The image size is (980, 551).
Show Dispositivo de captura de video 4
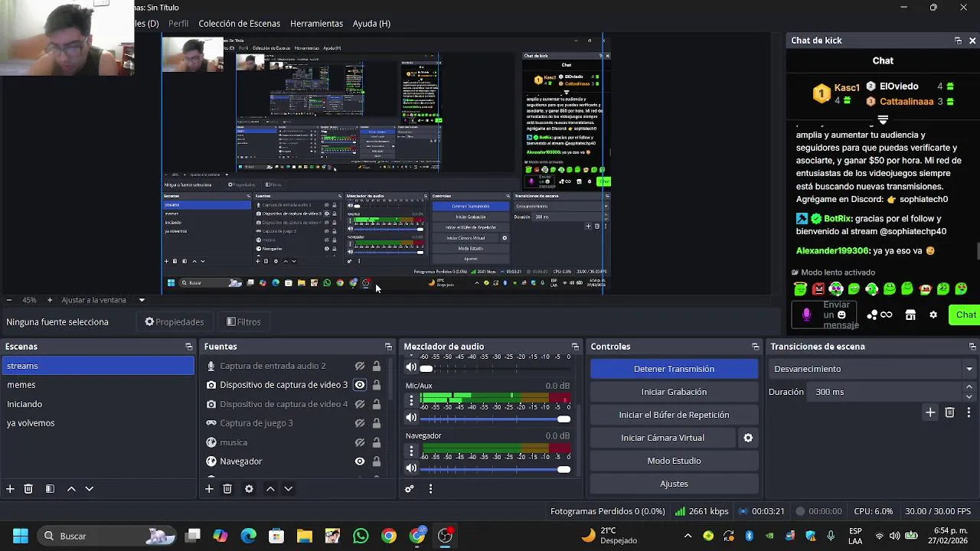pos(359,404)
